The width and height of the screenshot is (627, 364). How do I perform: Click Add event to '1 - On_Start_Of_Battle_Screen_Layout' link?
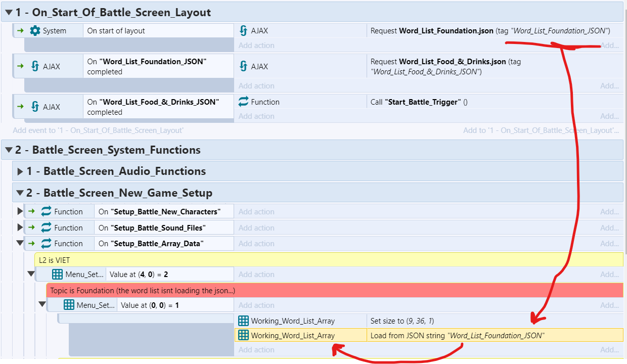pos(98,130)
